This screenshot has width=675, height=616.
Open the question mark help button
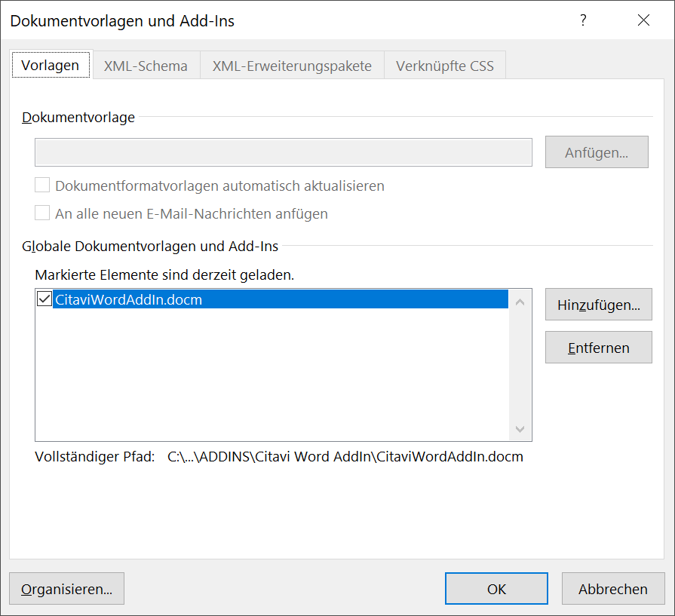(583, 20)
